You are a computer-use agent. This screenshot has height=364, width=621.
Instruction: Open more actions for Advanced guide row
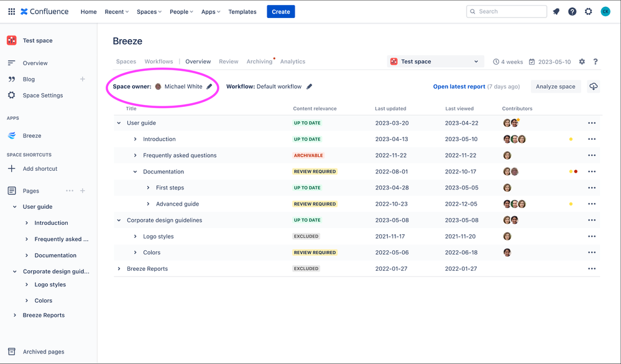point(592,204)
